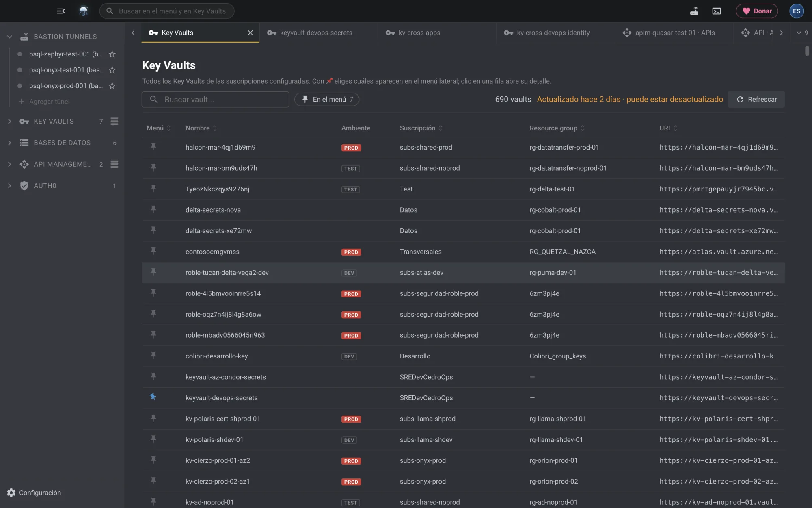Viewport: 812px width, 508px height.
Task: Click the Donar button
Action: click(x=757, y=11)
